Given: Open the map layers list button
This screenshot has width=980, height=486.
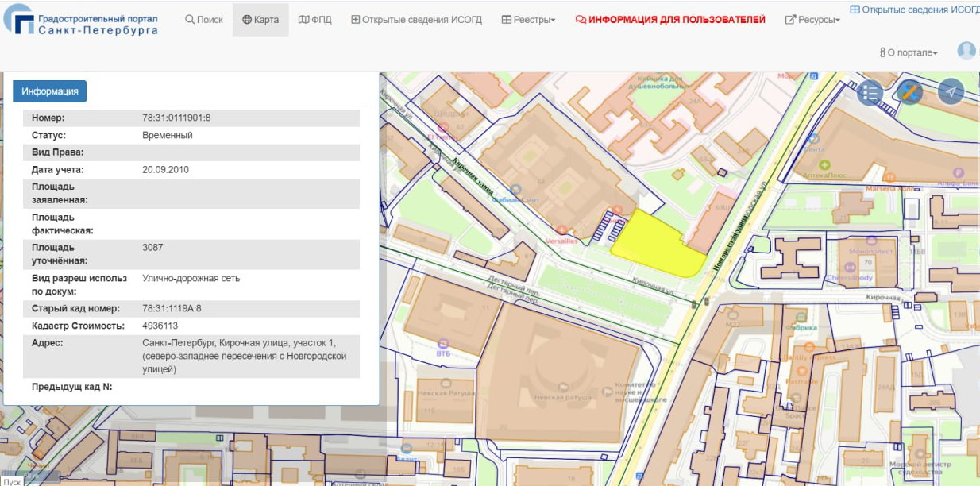Looking at the screenshot, I should click(870, 92).
